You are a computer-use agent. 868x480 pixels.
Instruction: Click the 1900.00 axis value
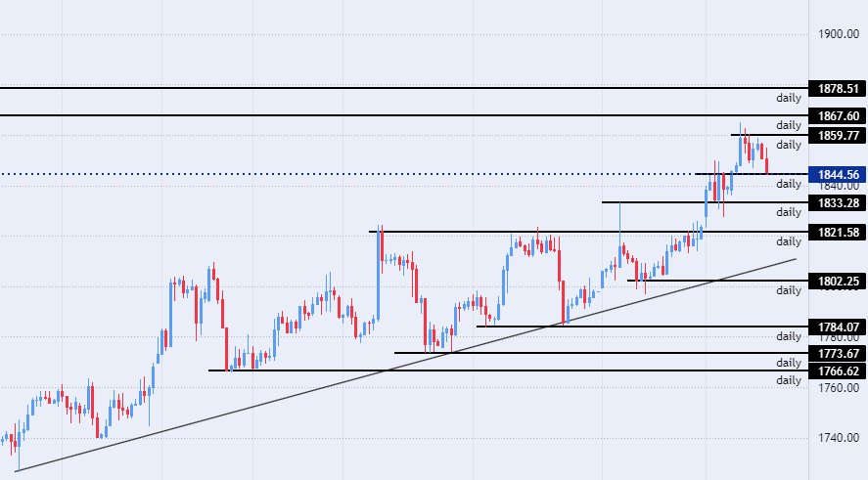click(x=840, y=35)
